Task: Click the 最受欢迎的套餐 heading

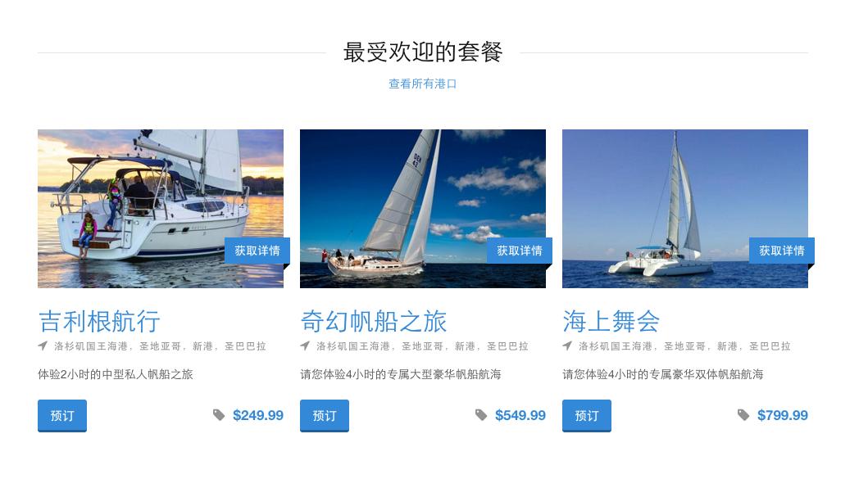Action: pos(423,52)
